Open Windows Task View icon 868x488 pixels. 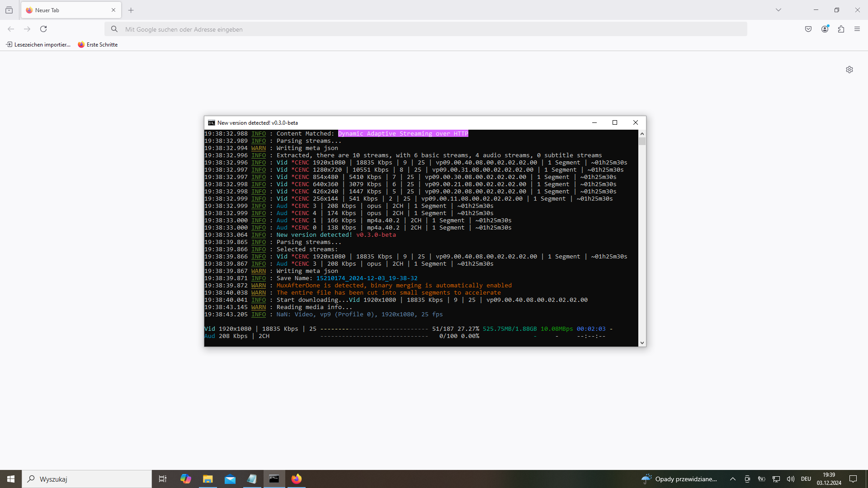click(163, 479)
